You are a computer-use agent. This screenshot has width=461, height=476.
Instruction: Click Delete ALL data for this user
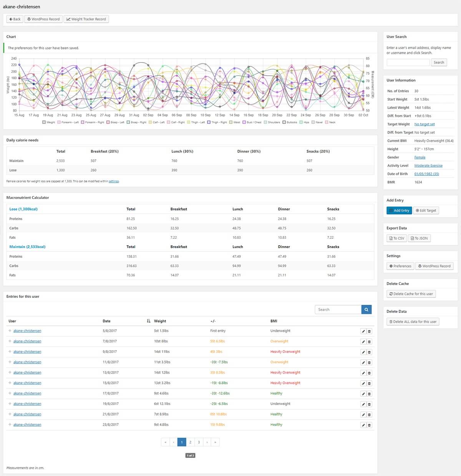(413, 322)
